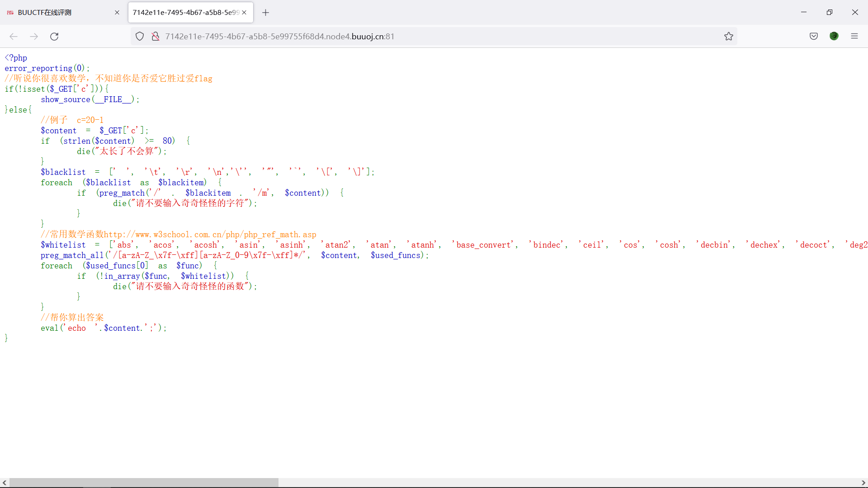Click the die("请不要输入奇奇怪怪的函数") line
The image size is (868, 488).
click(x=185, y=286)
